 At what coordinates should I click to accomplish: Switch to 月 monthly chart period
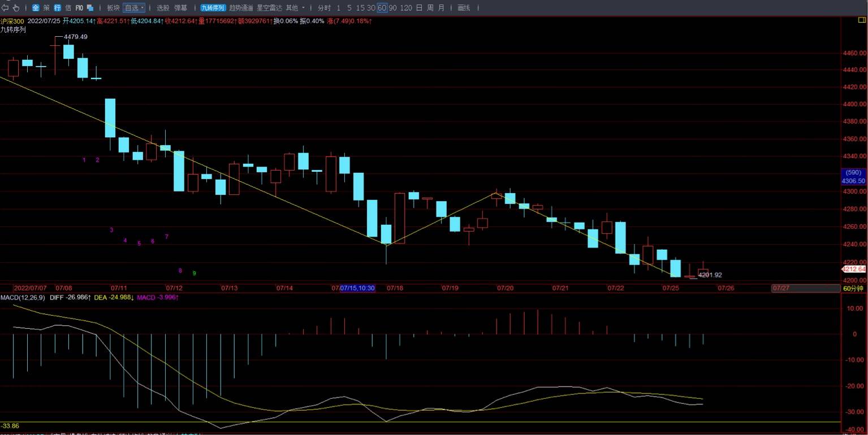tap(441, 8)
